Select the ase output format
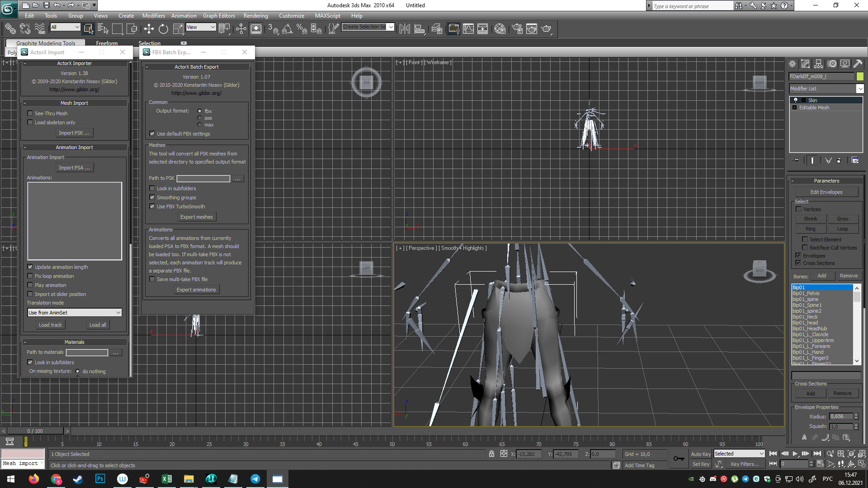Image resolution: width=868 pixels, height=488 pixels. (x=199, y=118)
